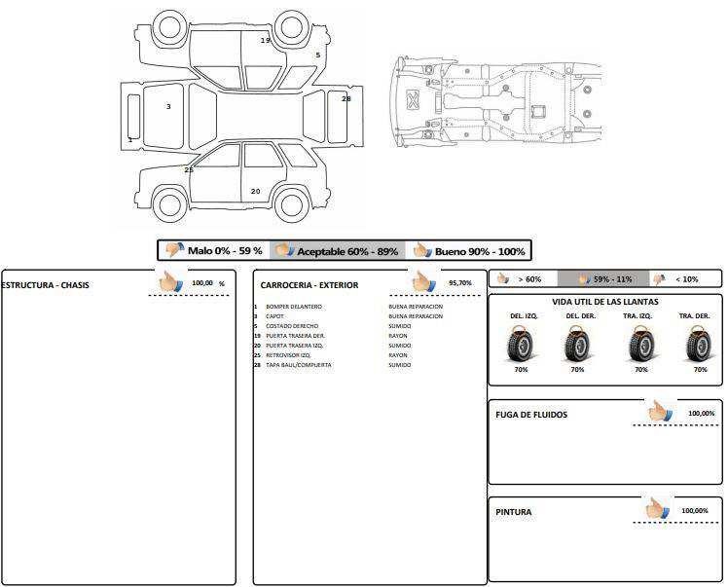Click 'RAYON' status for Puerta Trasera Der.
Viewport: 728px width, 587px height.
(398, 336)
